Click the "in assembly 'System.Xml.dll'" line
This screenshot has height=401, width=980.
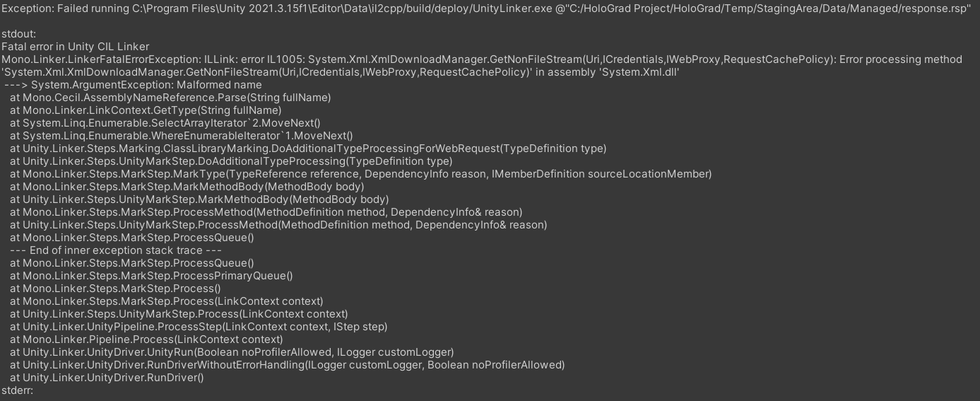[340, 72]
